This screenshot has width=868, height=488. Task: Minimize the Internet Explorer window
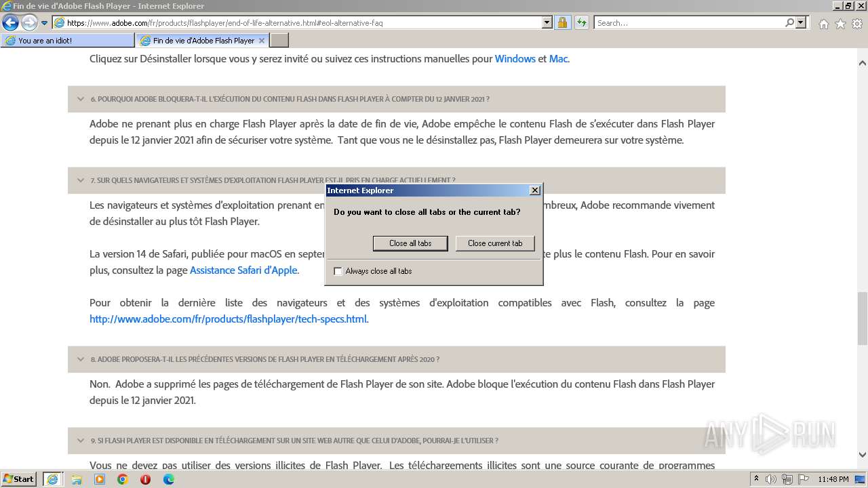tap(836, 6)
